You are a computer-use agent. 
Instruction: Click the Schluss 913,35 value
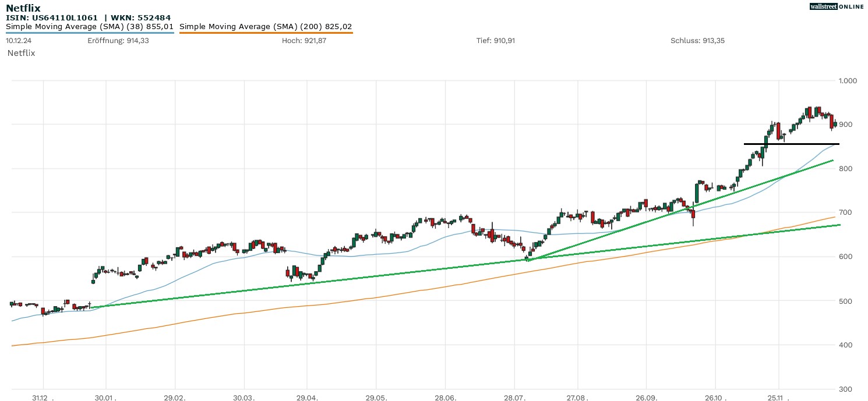pyautogui.click(x=697, y=41)
